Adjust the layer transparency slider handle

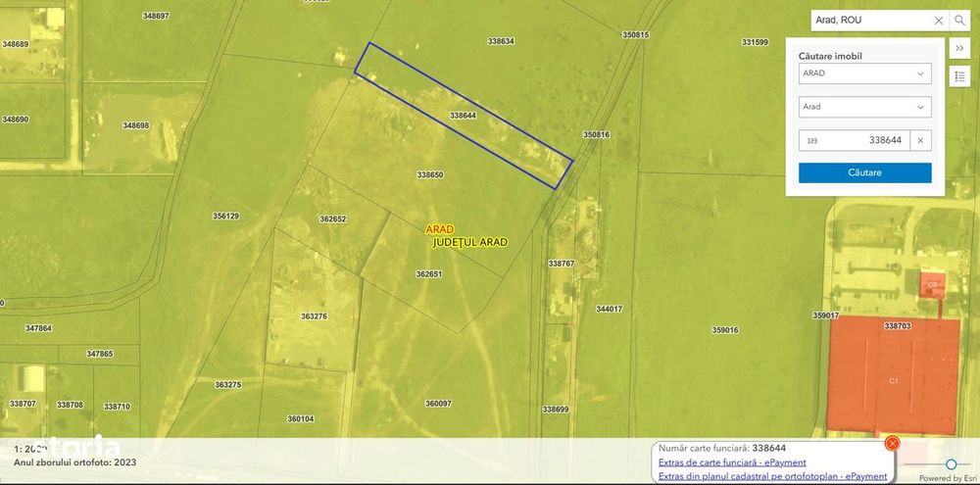(951, 463)
